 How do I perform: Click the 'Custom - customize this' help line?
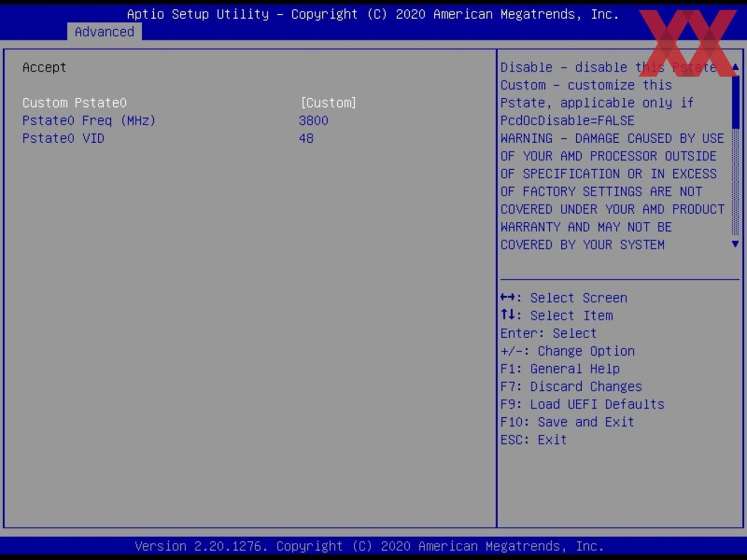point(586,85)
